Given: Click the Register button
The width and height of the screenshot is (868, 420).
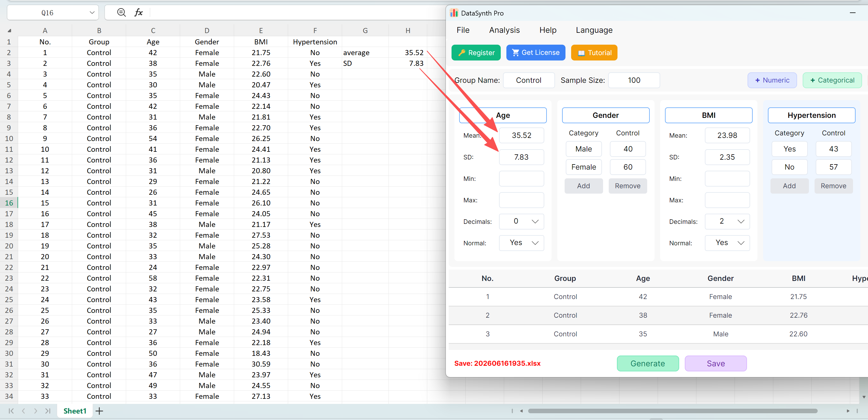Looking at the screenshot, I should click(x=476, y=53).
